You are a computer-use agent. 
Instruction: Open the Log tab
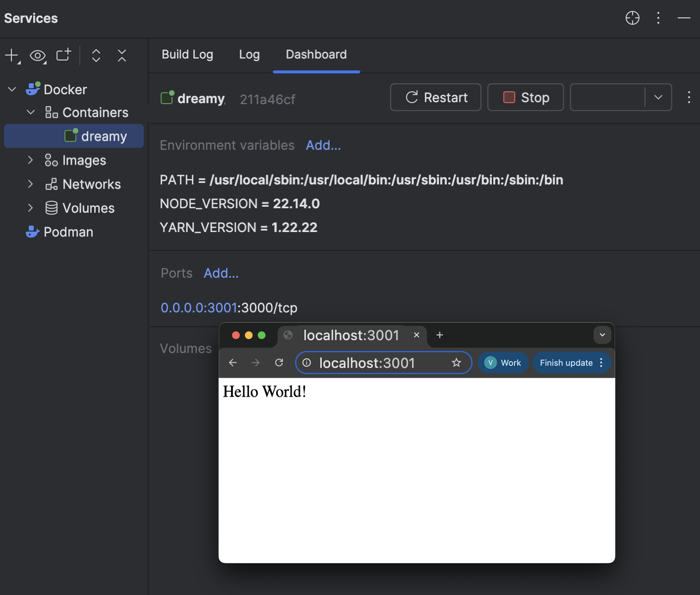pos(249,55)
